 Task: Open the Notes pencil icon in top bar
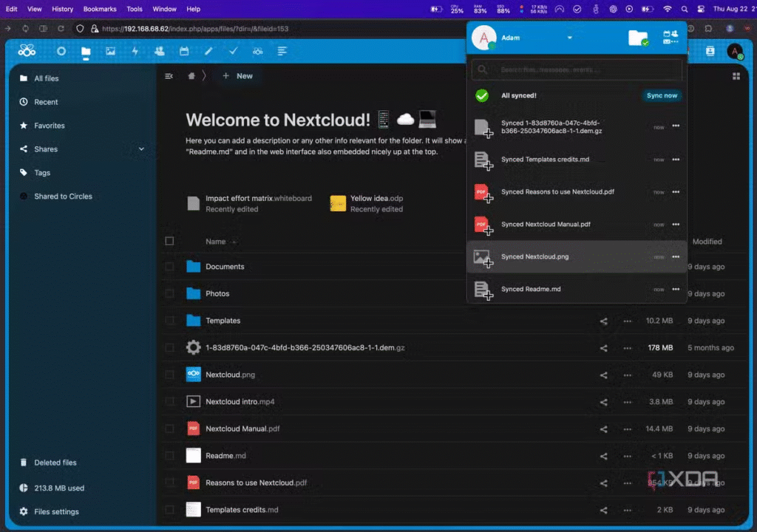[x=208, y=51]
